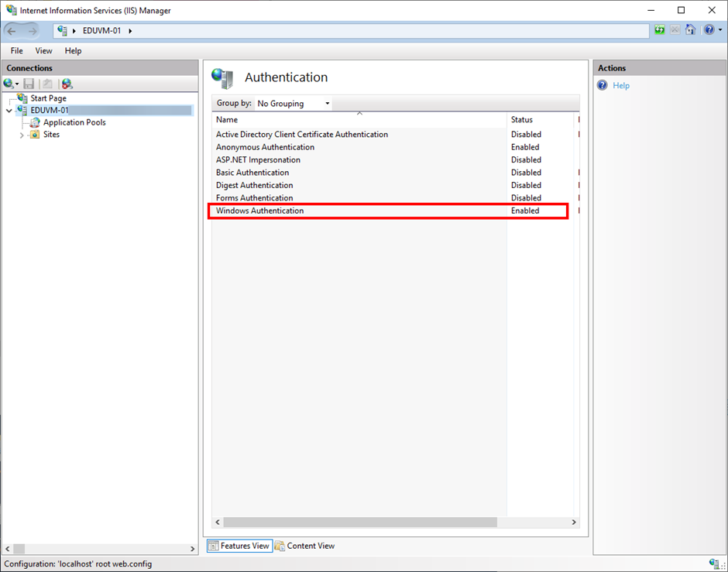Open the breadcrumb arrow after EDUVM-01
Image resolution: width=728 pixels, height=572 pixels.
(130, 31)
